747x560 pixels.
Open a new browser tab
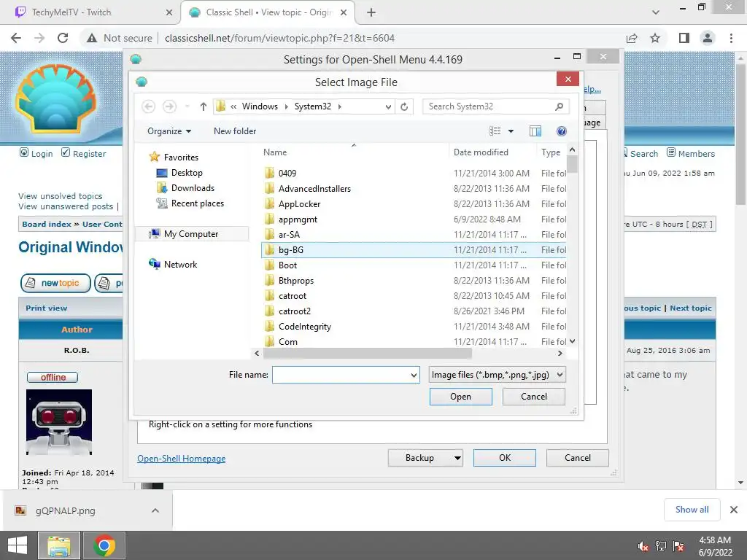point(371,12)
